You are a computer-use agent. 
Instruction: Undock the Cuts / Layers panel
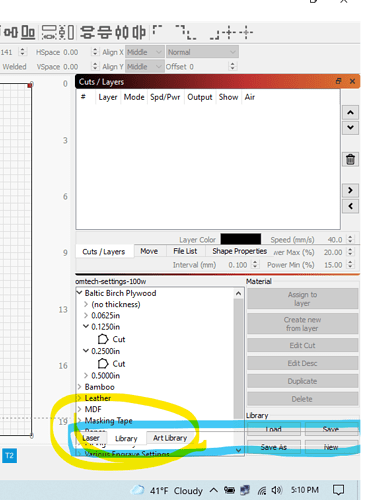[x=338, y=81]
